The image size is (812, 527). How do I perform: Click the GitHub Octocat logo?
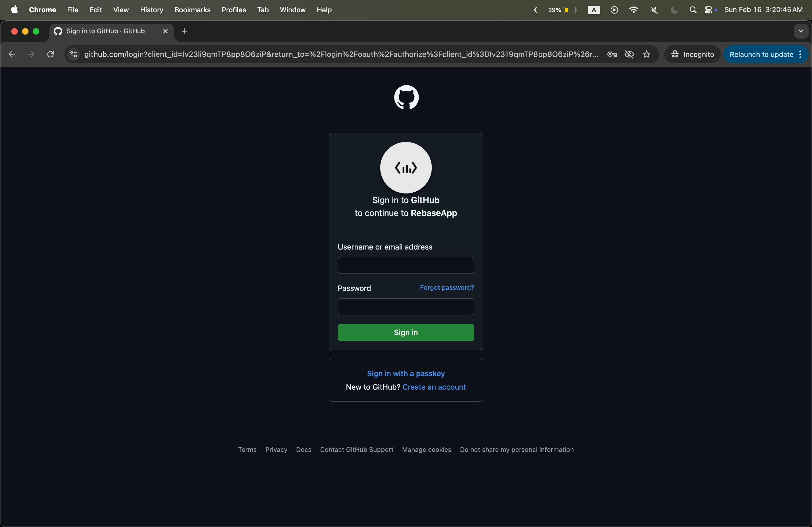coord(406,97)
